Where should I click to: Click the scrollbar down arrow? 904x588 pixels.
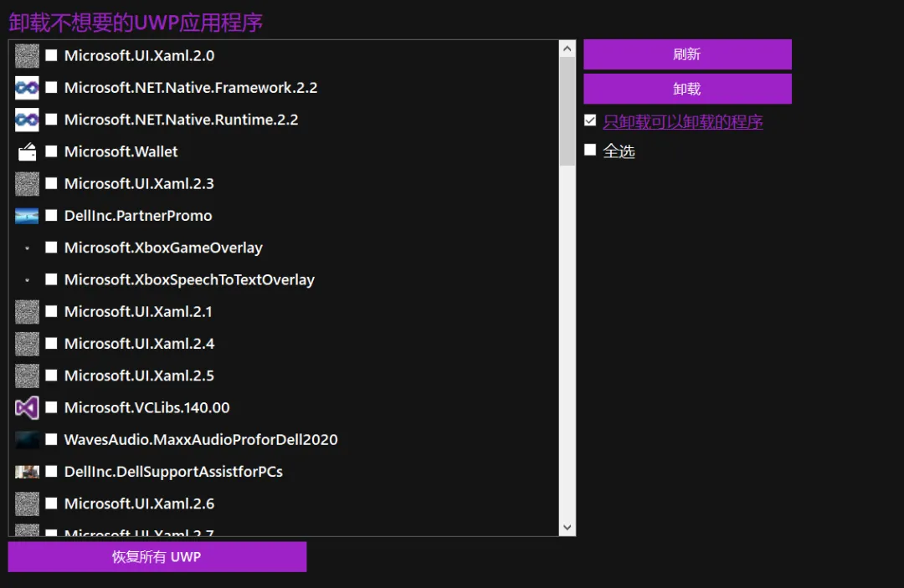pyautogui.click(x=568, y=528)
